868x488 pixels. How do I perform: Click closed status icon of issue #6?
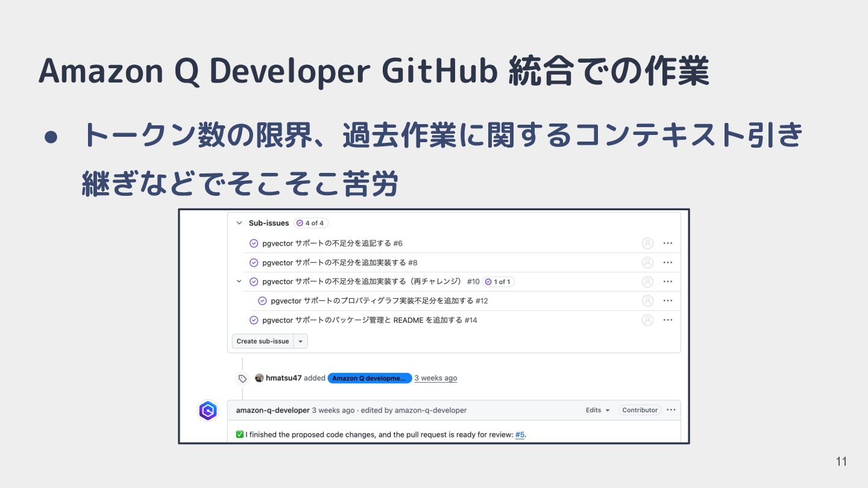click(254, 243)
